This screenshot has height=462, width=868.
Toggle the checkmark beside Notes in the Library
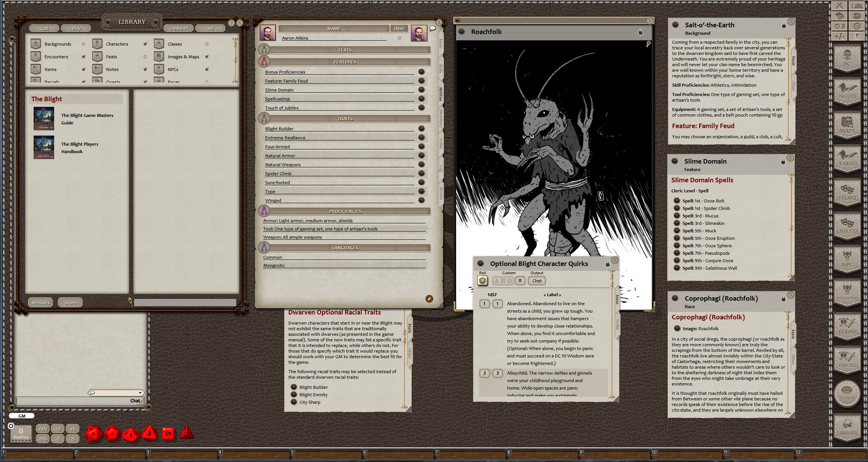click(x=145, y=69)
